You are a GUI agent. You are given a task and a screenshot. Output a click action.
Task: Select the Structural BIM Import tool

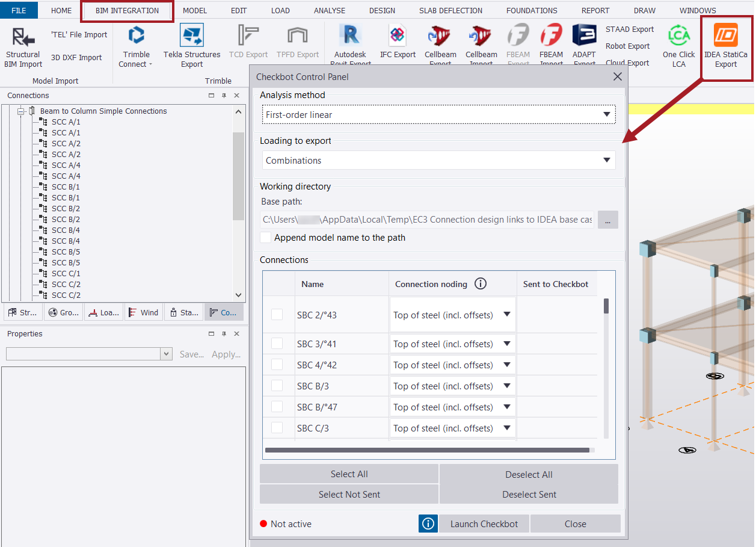(x=22, y=45)
